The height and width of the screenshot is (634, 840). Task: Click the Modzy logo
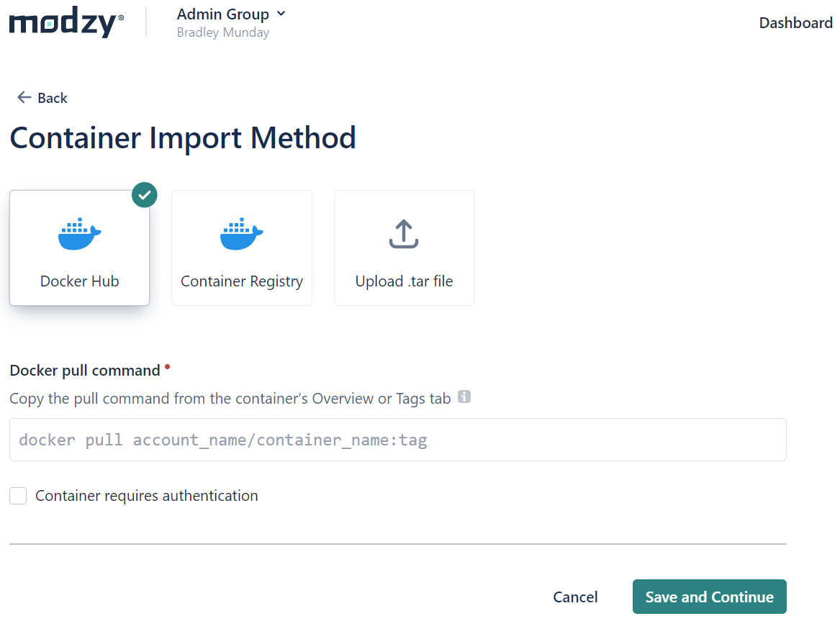[66, 22]
